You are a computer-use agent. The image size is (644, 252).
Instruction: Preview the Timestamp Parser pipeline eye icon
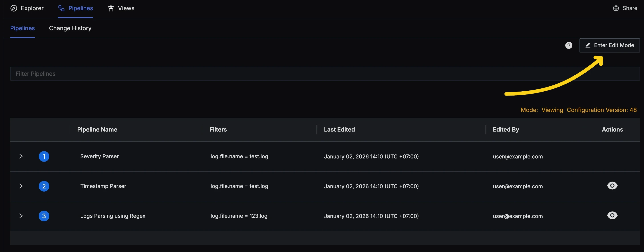pyautogui.click(x=612, y=186)
